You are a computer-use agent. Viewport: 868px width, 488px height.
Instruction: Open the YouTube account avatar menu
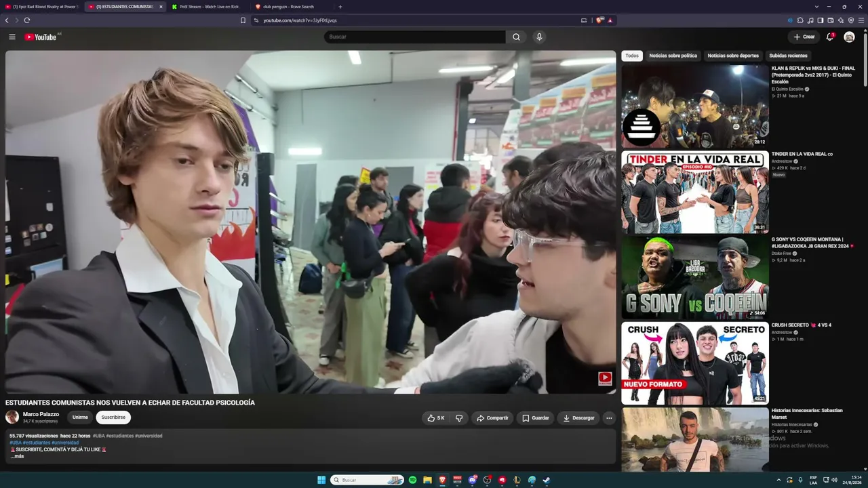pyautogui.click(x=849, y=37)
